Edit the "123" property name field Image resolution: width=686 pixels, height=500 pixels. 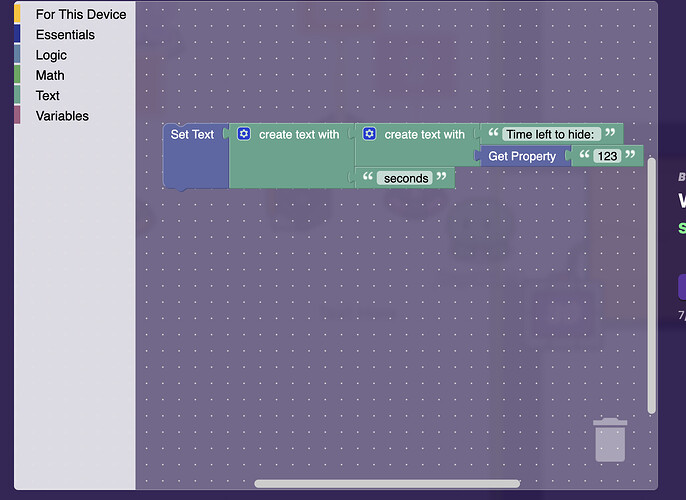point(607,156)
